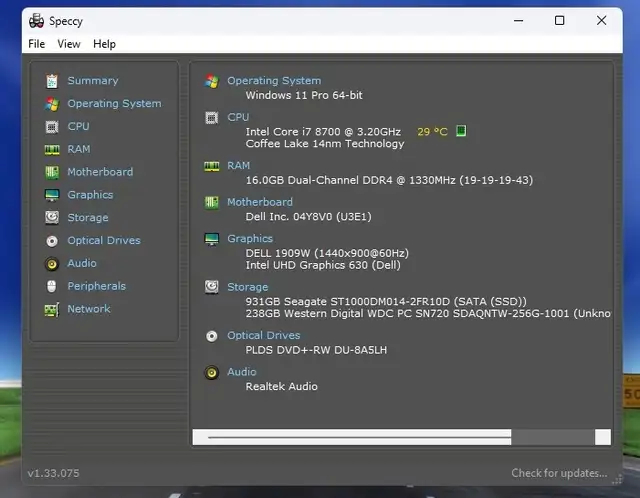Image resolution: width=640 pixels, height=498 pixels.
Task: Open Graphics section from sidebar
Action: click(x=90, y=195)
